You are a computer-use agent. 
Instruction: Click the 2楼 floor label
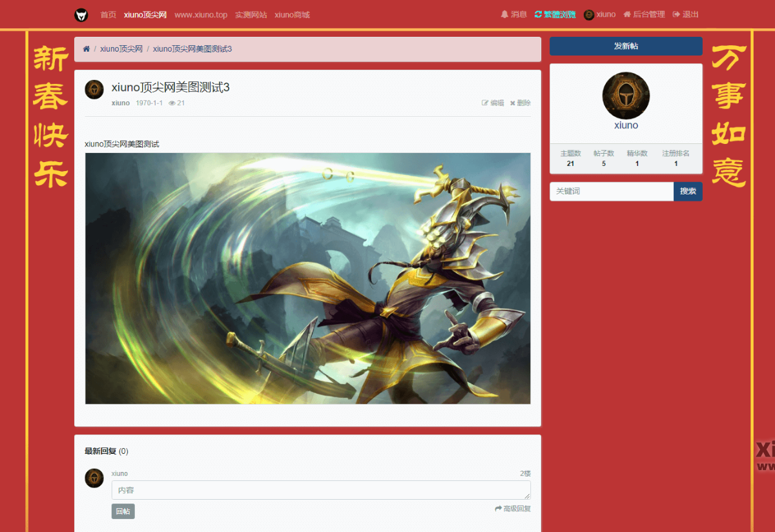[x=525, y=474]
